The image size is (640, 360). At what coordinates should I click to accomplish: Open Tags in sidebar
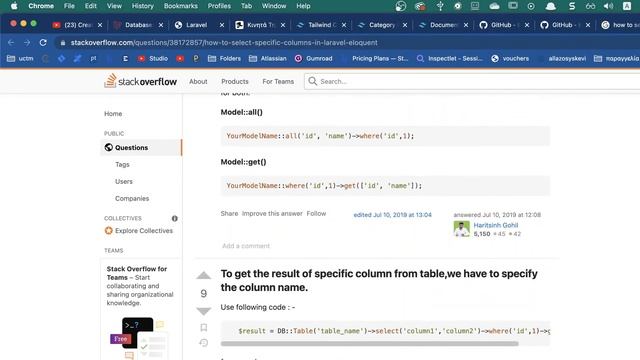[122, 164]
